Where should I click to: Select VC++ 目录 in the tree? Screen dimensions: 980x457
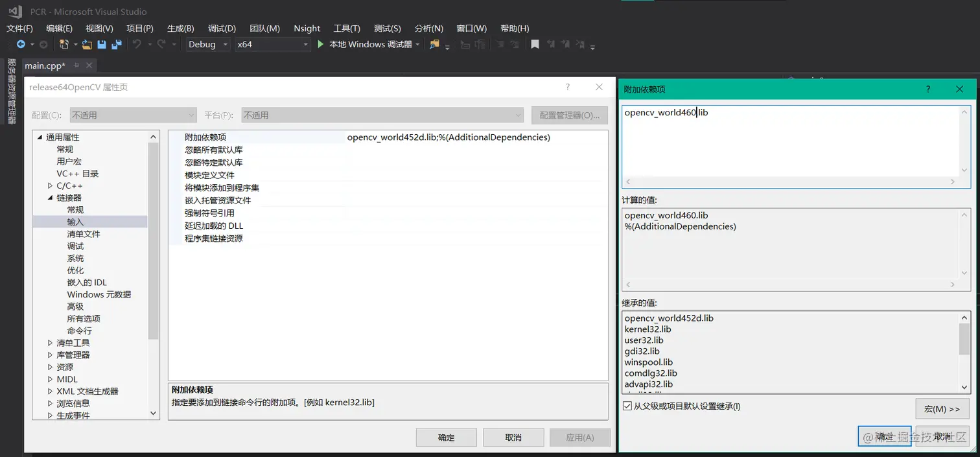coord(78,174)
